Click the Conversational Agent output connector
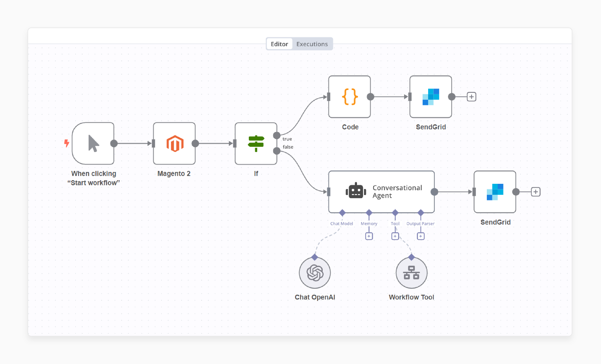This screenshot has height=364, width=601. pyautogui.click(x=434, y=192)
